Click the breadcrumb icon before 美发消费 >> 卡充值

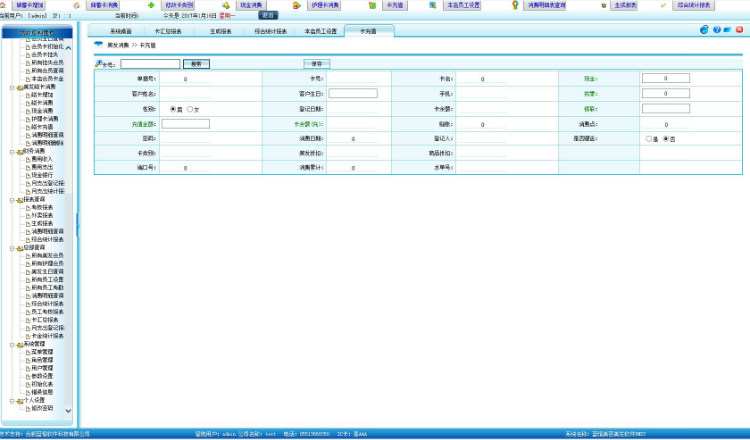[99, 44]
